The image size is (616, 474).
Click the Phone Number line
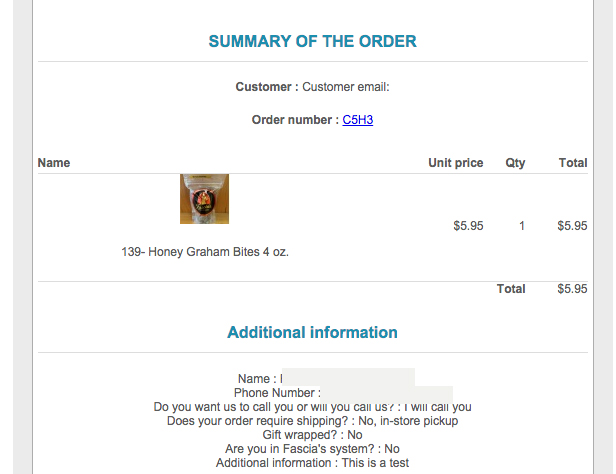[277, 393]
